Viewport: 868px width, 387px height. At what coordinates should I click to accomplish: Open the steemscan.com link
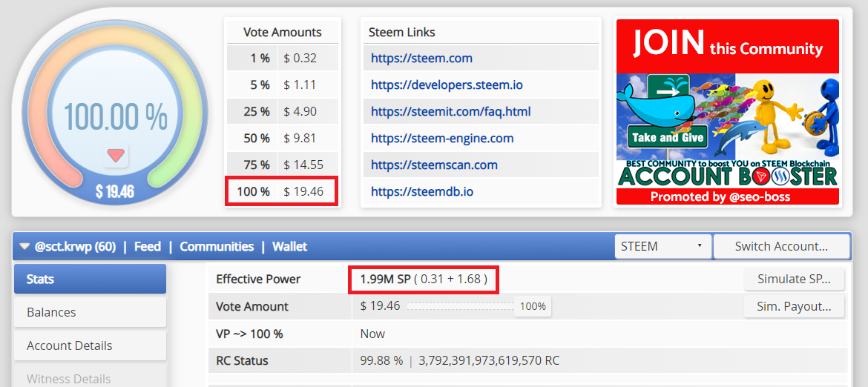434,165
